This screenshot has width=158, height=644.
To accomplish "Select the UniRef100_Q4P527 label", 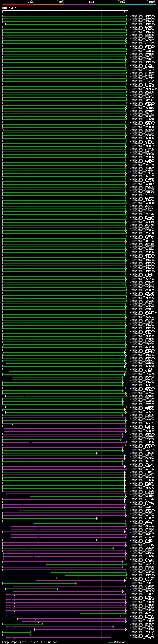I will point(142,65).
